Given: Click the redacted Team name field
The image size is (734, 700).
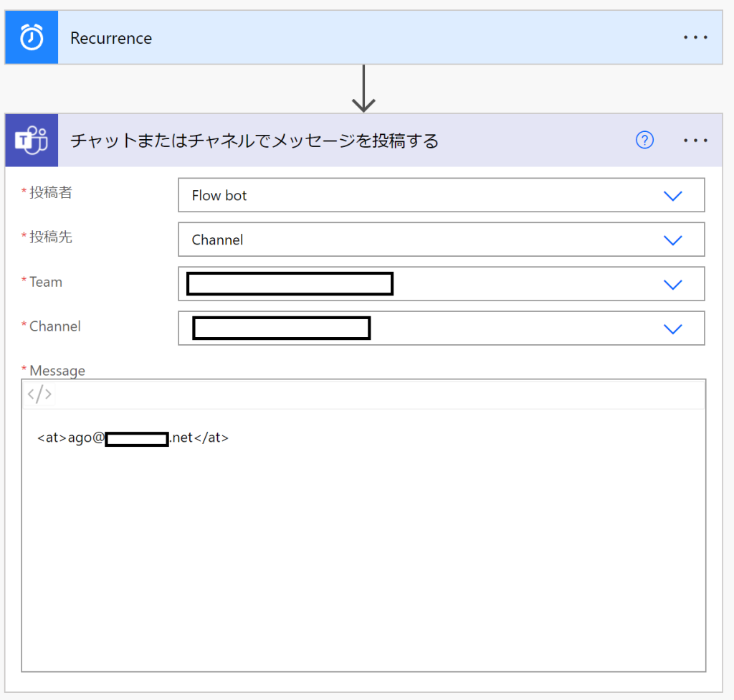Looking at the screenshot, I should pyautogui.click(x=290, y=284).
